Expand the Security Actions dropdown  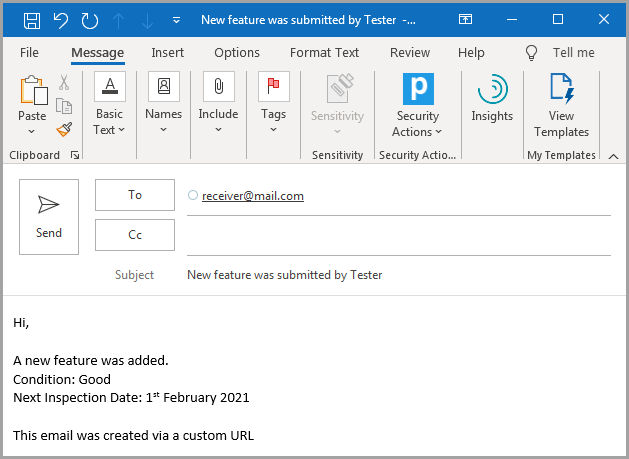(x=417, y=108)
